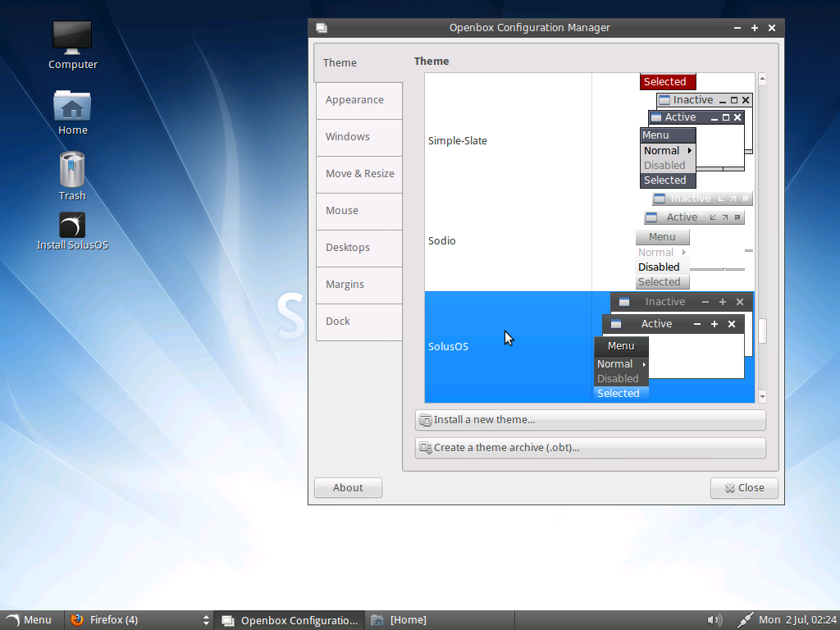
Task: Open the Mouse tab
Action: [359, 211]
